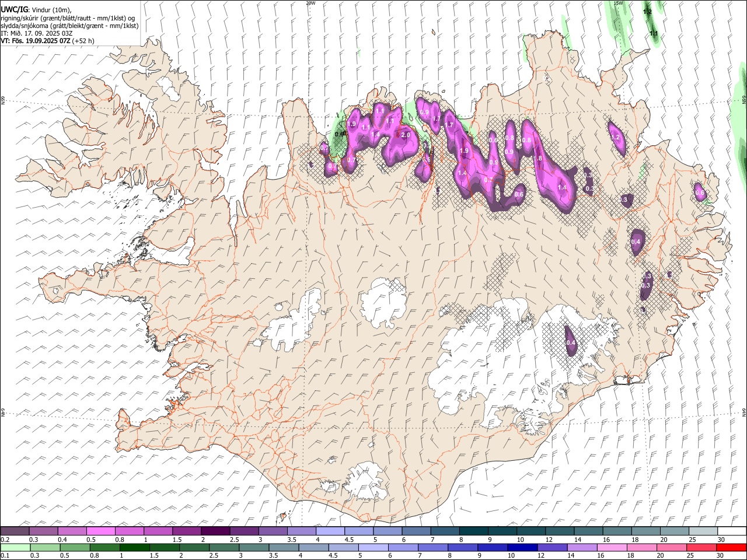
Task: Click the dark teal snow swatch labeled 8
Action: click(x=474, y=531)
